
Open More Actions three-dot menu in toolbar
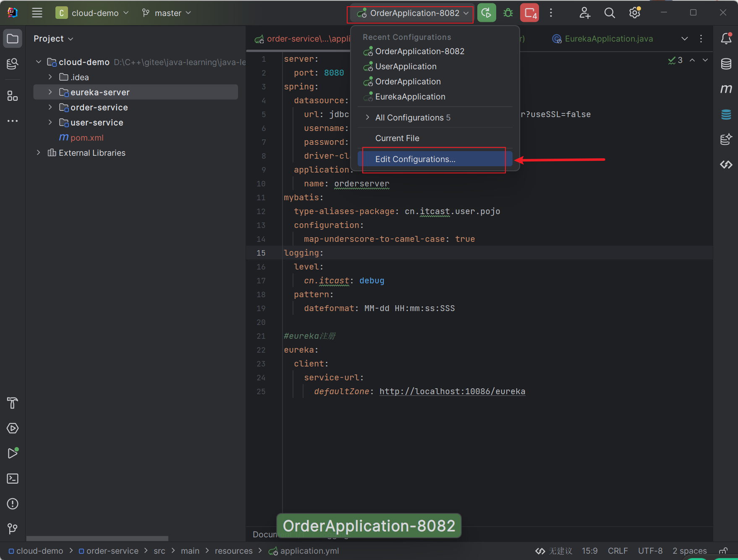pyautogui.click(x=551, y=13)
